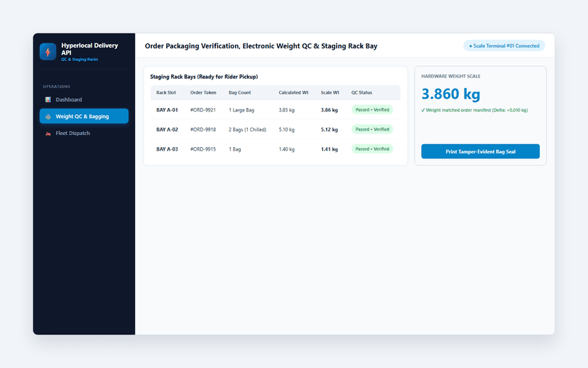Click the Order Packaging Verification page title
Viewport: 588px width, 368px height.
261,45
